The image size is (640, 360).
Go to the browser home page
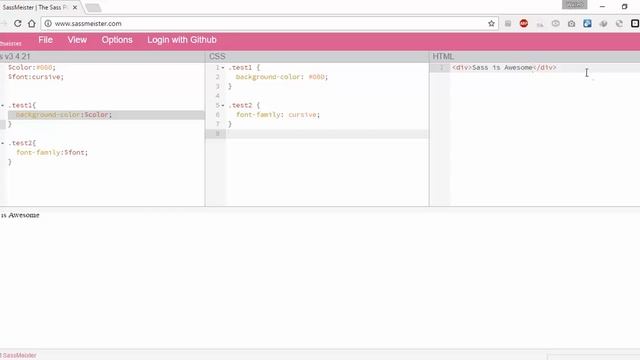(x=32, y=23)
